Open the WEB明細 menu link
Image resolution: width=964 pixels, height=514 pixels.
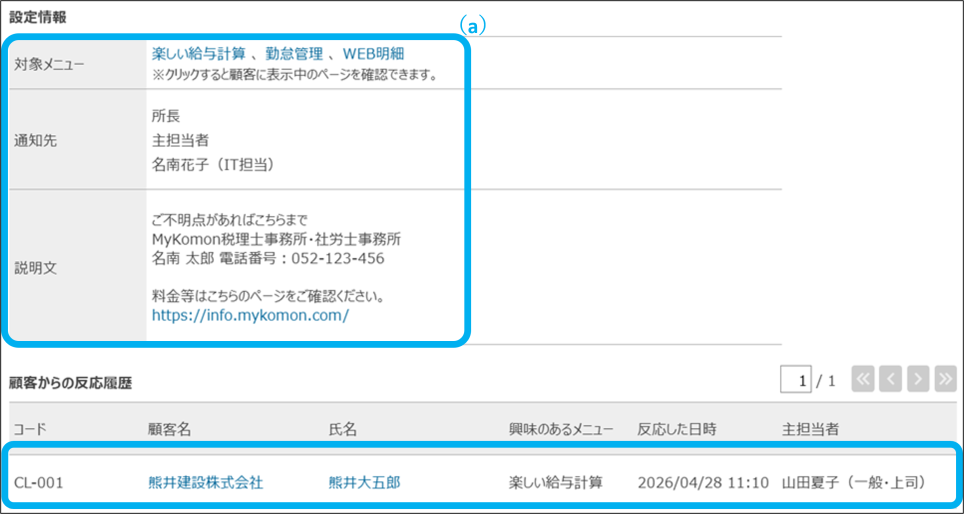pyautogui.click(x=374, y=55)
